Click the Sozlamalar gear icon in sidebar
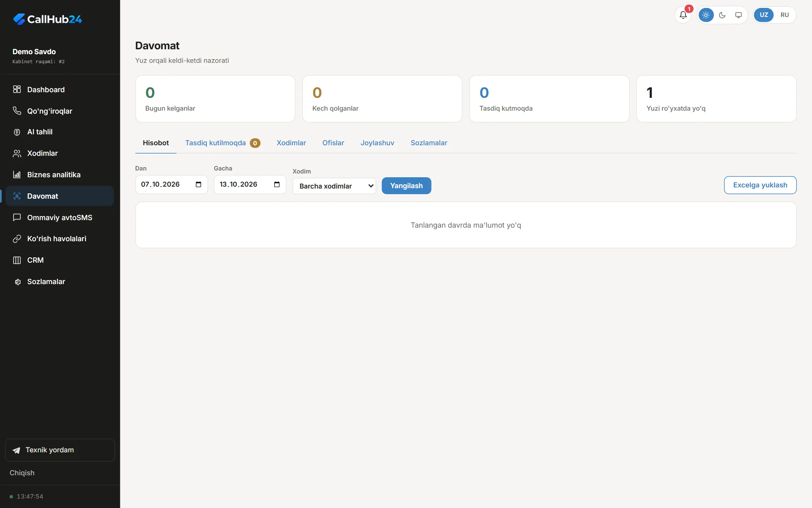The height and width of the screenshot is (508, 812). tap(17, 281)
